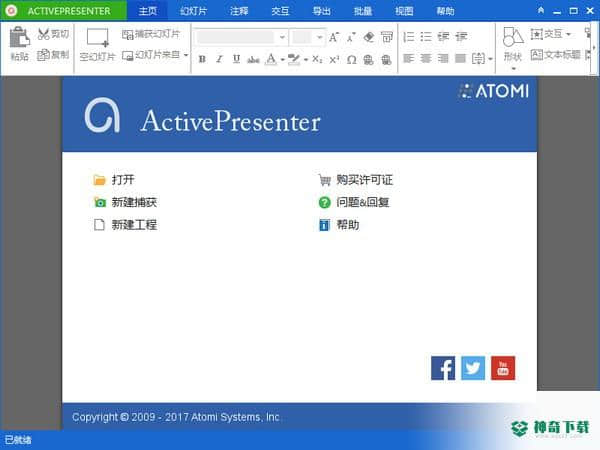Switch to the 批量 Batch tab
The image size is (600, 450).
point(363,11)
